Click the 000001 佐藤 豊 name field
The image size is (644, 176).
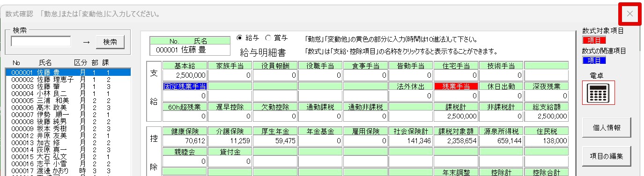(190, 50)
